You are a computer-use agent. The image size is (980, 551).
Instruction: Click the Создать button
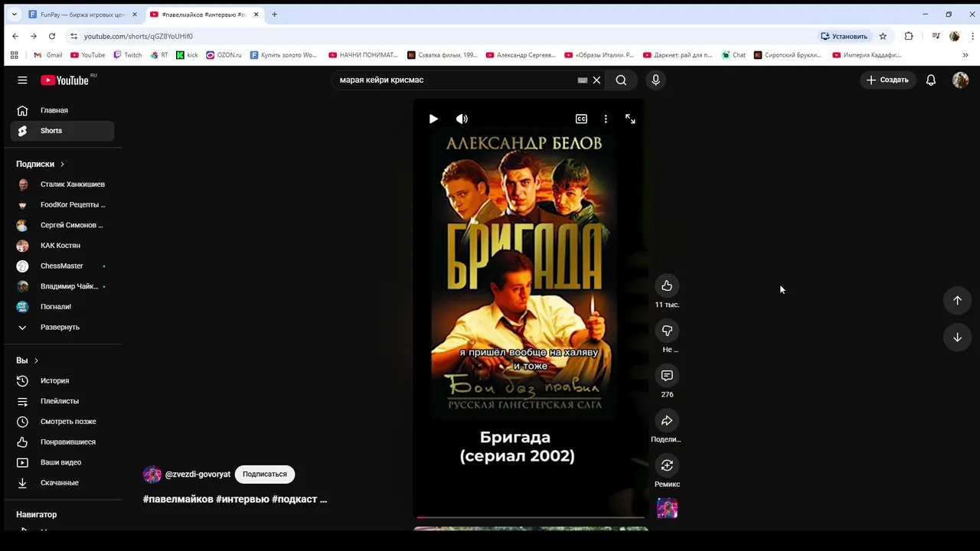click(x=887, y=80)
